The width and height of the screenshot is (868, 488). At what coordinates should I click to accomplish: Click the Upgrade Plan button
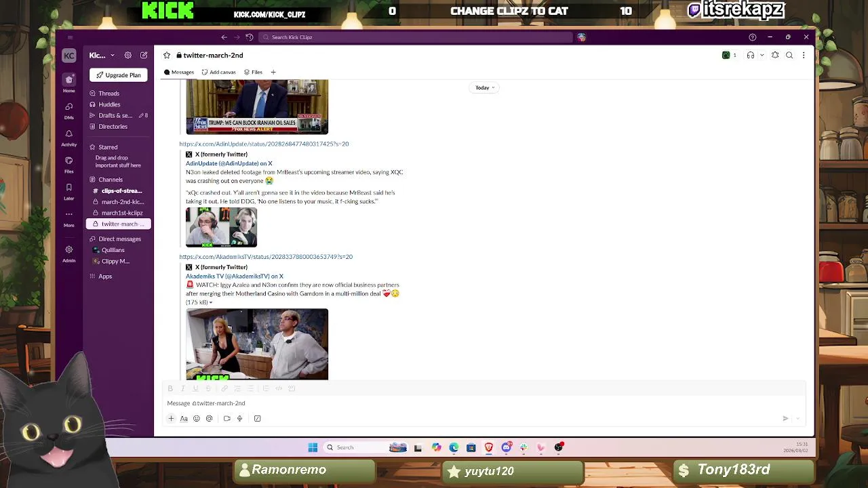pyautogui.click(x=119, y=75)
